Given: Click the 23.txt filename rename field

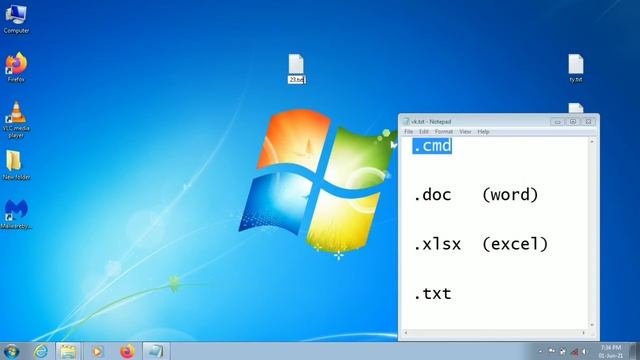Looking at the screenshot, I should [297, 80].
